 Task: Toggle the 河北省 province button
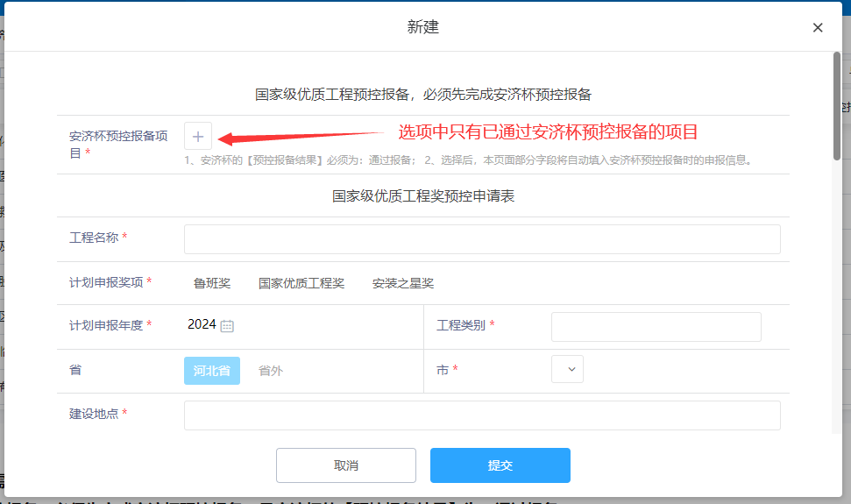[x=212, y=370]
